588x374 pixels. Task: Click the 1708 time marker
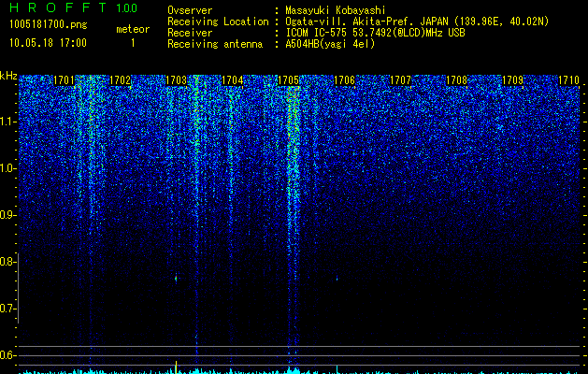coord(456,80)
